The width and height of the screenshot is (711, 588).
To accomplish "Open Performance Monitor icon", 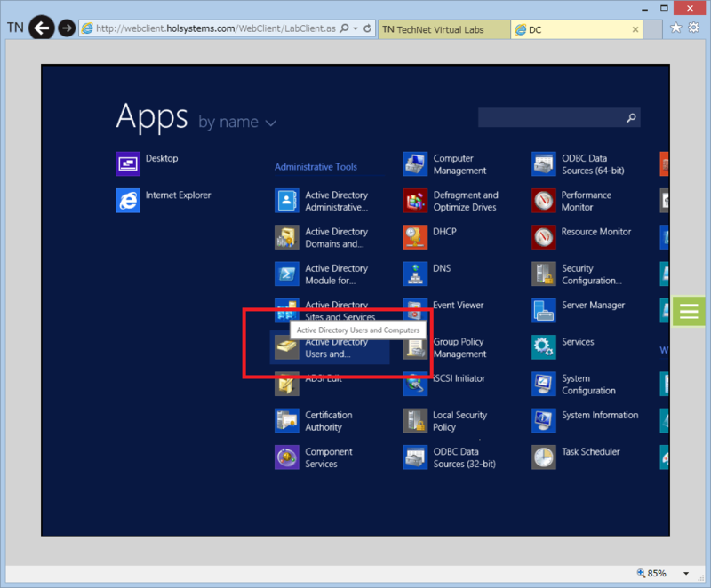I will coord(544,200).
